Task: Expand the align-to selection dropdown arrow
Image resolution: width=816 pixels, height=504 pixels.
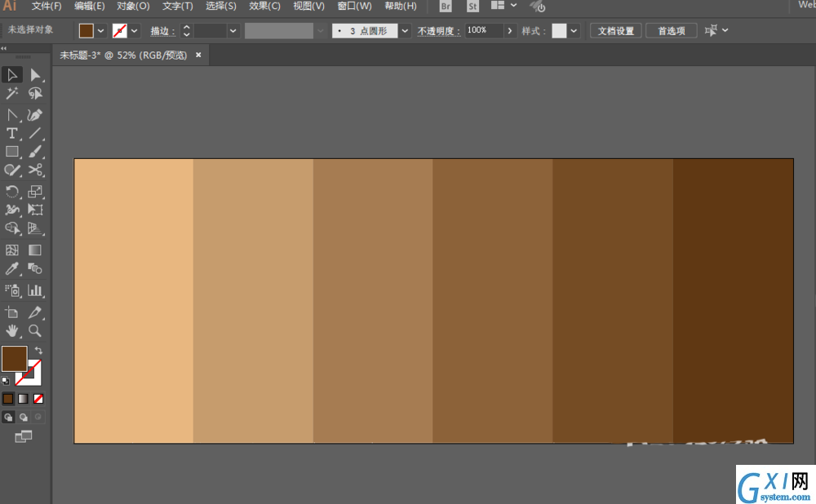Action: point(725,30)
